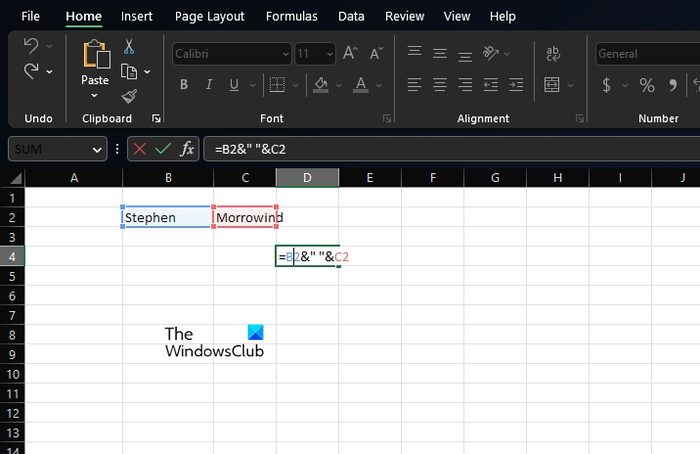
Task: Toggle align left
Action: (414, 85)
